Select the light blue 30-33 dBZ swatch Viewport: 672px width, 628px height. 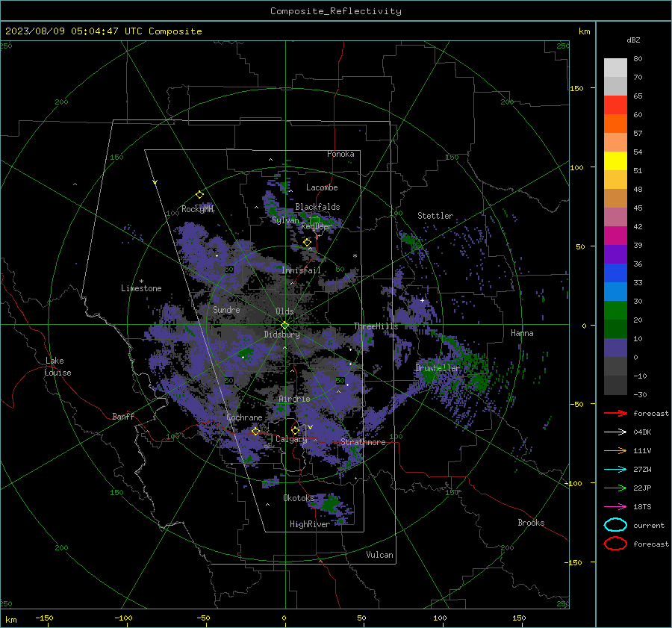[x=615, y=291]
